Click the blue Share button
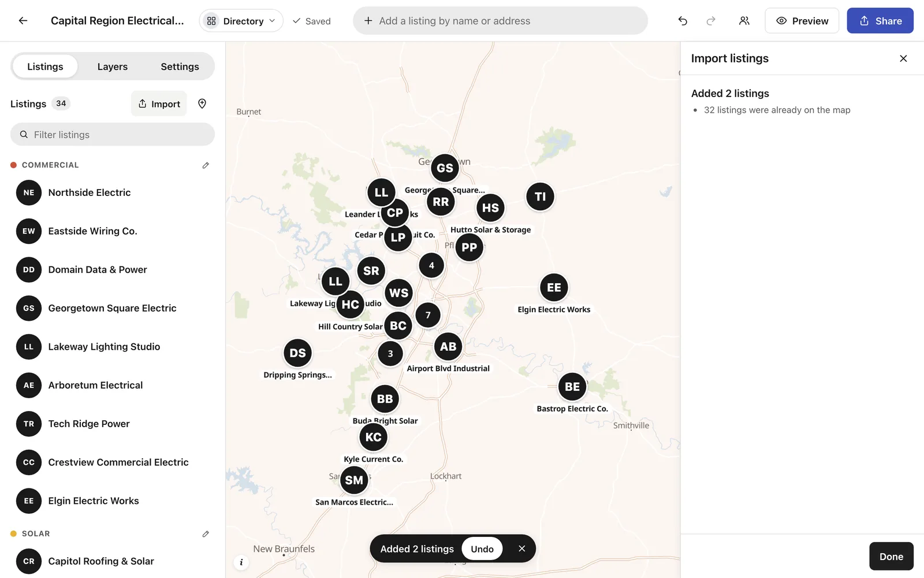This screenshot has height=578, width=924. pos(880,21)
